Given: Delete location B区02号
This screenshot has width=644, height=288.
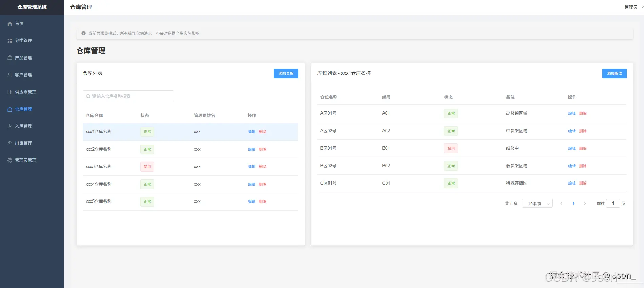Looking at the screenshot, I should tap(583, 166).
